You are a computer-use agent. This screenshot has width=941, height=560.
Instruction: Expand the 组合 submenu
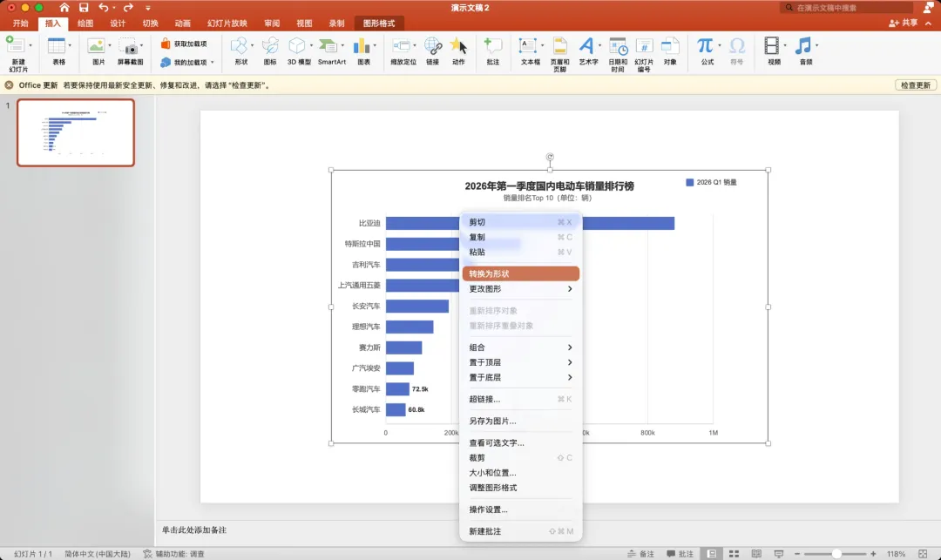click(x=520, y=347)
